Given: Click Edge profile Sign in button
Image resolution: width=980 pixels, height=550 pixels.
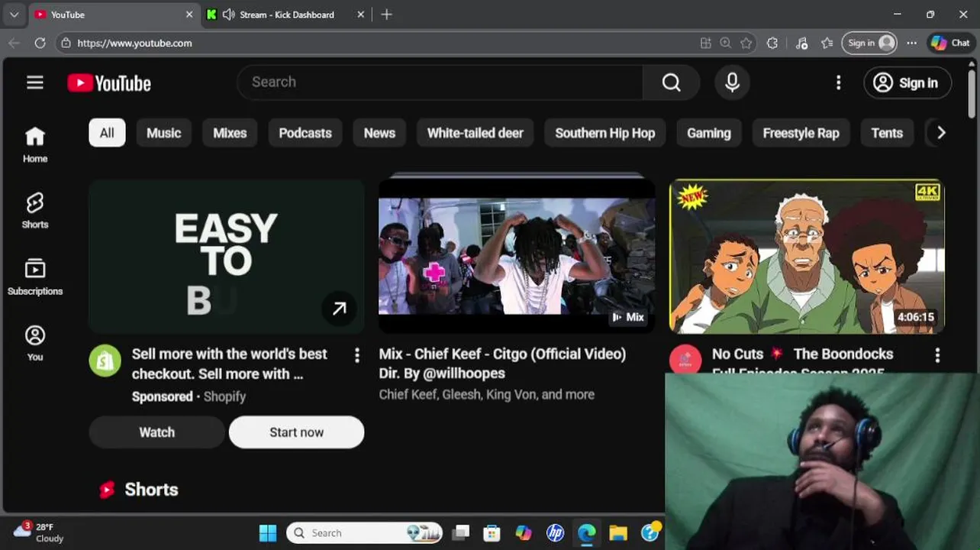Looking at the screenshot, I should click(869, 44).
